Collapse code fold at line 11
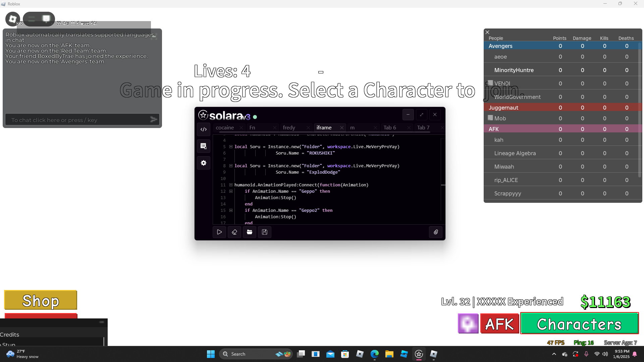Screen dimensions: 644x362 click(231, 185)
